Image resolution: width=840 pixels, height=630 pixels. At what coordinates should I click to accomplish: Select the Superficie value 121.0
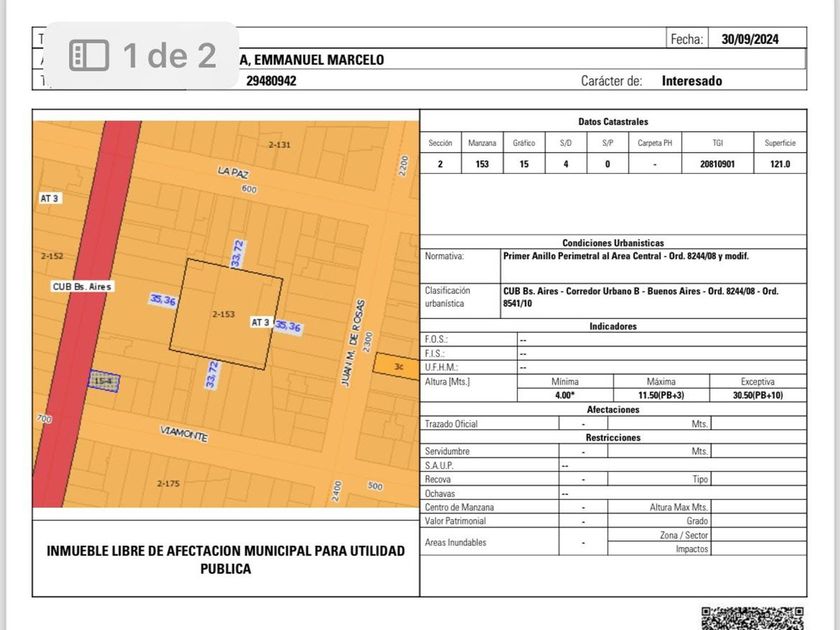click(x=780, y=164)
